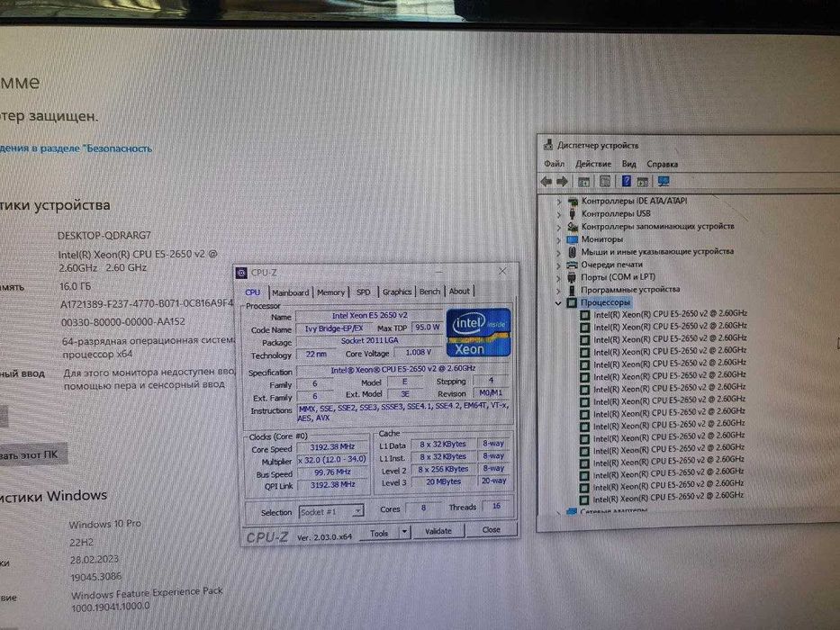Click Windows 10 Pro edition text
This screenshot has height=630, width=840.
pyautogui.click(x=105, y=524)
